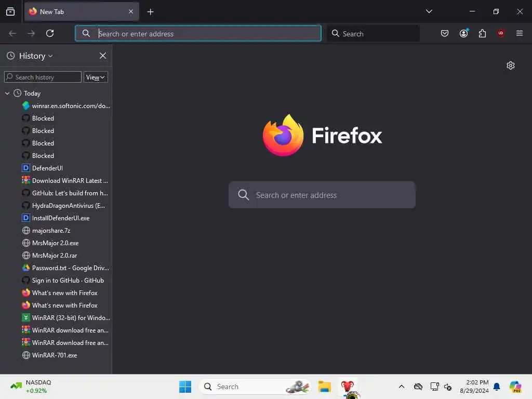
Task: Open the Windows Start menu
Action: click(185, 387)
